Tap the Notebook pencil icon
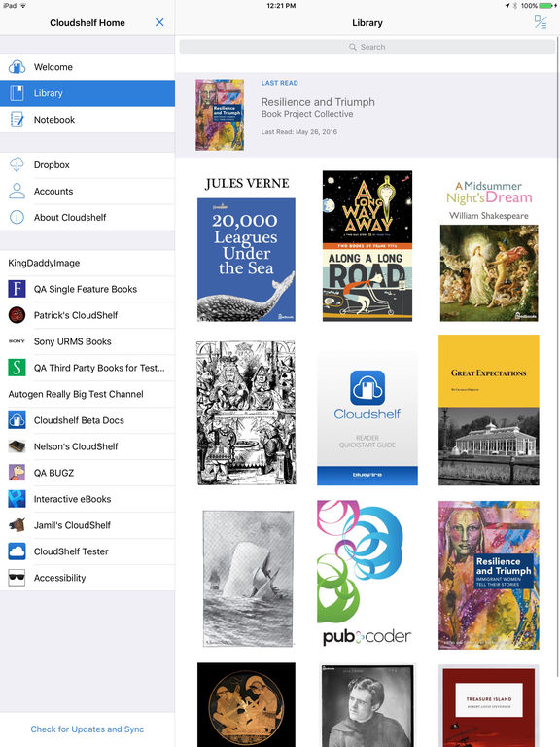The image size is (560, 747). [17, 120]
